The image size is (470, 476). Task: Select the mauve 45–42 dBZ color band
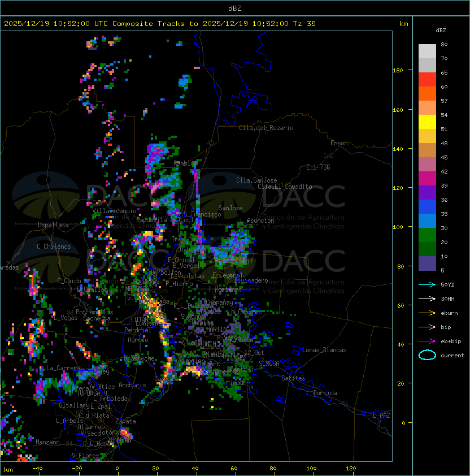[x=427, y=165]
